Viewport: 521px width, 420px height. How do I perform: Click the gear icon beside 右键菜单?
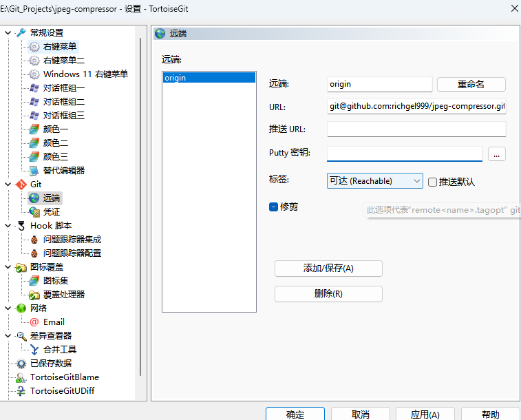tap(34, 47)
